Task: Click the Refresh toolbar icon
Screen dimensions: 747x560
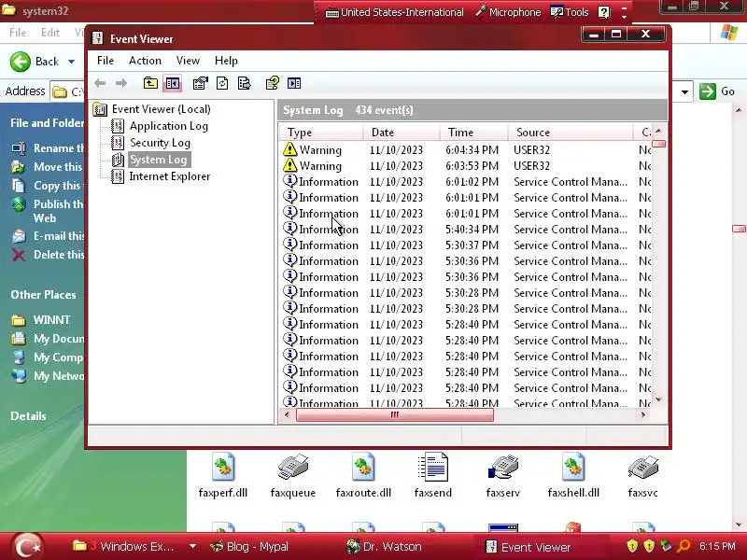Action: click(222, 83)
